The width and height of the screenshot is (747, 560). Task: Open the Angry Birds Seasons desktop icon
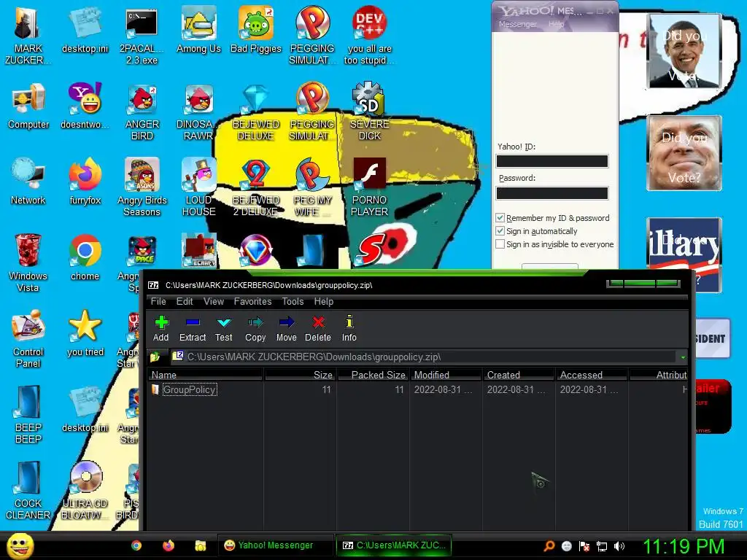tap(142, 187)
